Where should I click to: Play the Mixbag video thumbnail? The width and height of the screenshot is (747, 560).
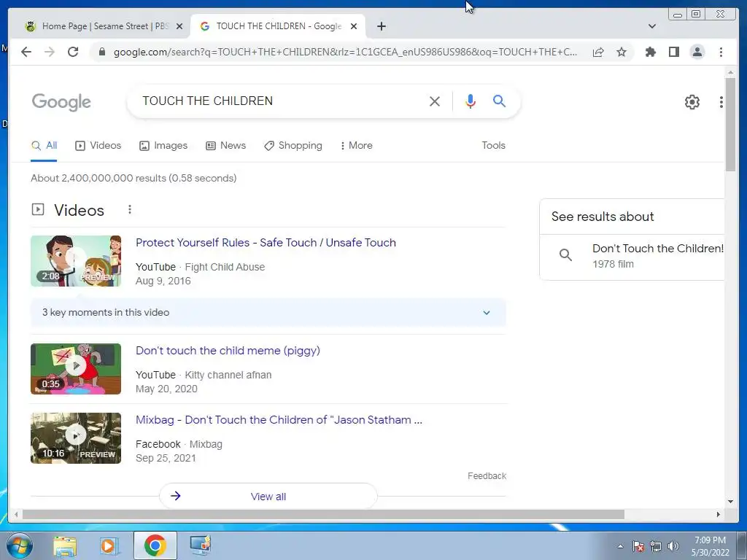click(x=76, y=438)
